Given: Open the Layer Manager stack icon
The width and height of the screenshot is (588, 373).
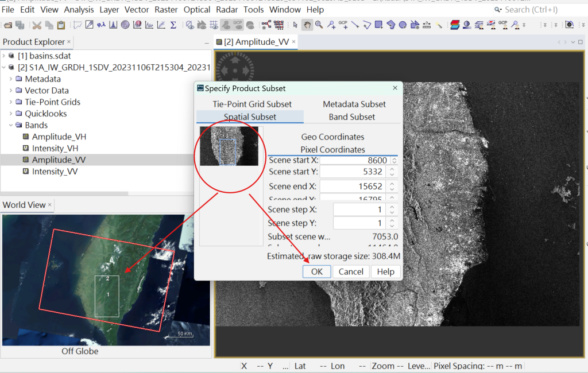Looking at the screenshot, I should [x=455, y=25].
